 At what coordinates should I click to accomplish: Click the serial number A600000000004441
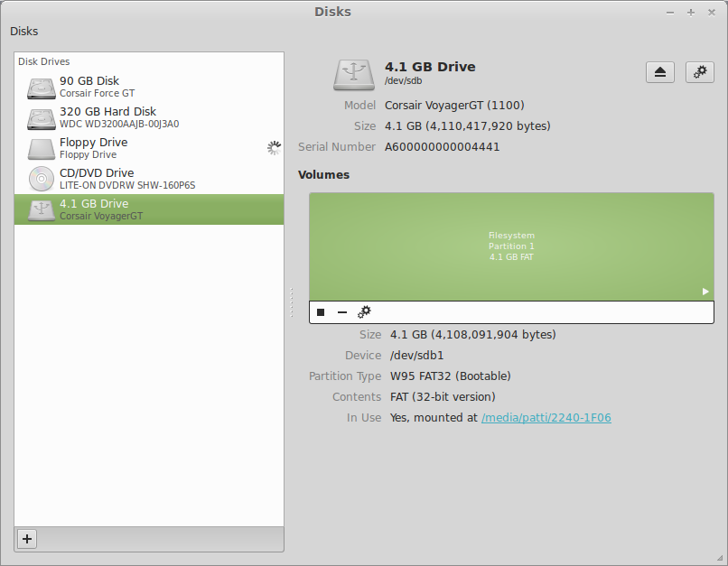442,146
